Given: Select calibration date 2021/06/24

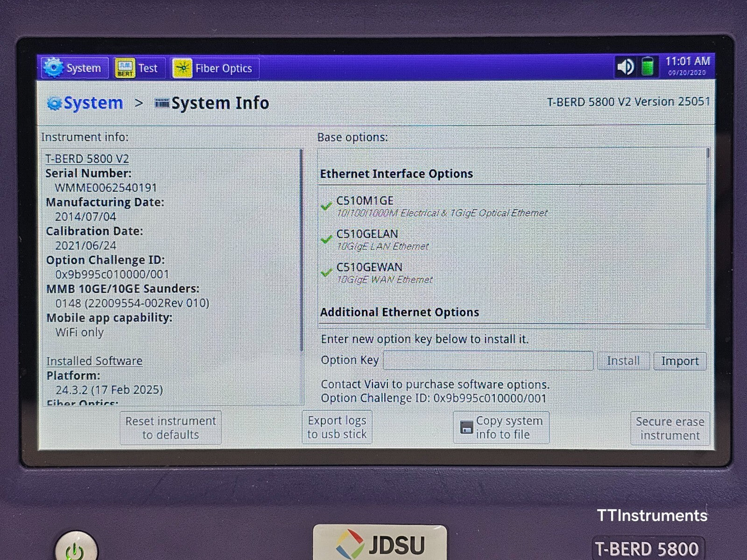Looking at the screenshot, I should (x=86, y=245).
